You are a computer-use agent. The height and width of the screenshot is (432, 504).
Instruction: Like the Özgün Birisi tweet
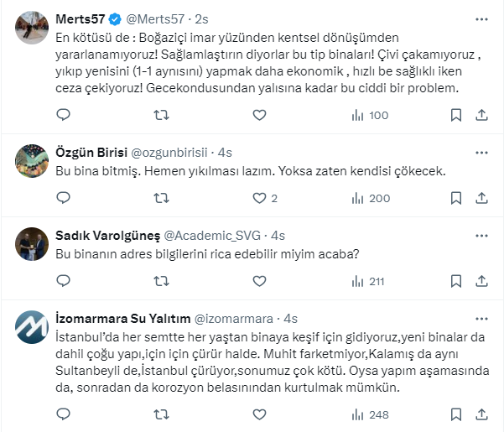[x=259, y=199]
